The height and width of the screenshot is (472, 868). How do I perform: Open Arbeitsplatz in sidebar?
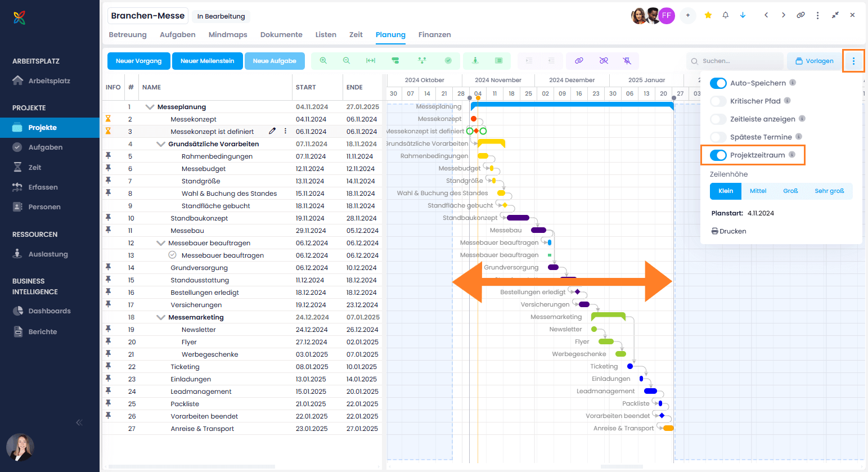coord(50,81)
